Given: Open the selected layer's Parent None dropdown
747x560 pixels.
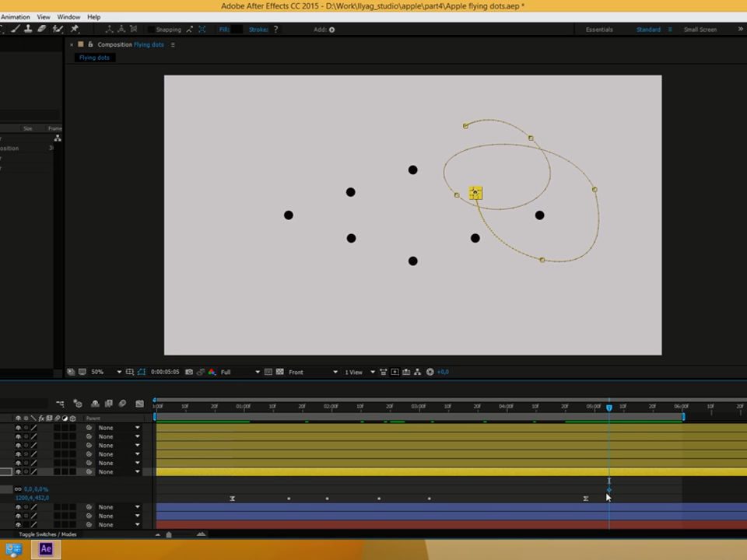Looking at the screenshot, I should pyautogui.click(x=119, y=472).
